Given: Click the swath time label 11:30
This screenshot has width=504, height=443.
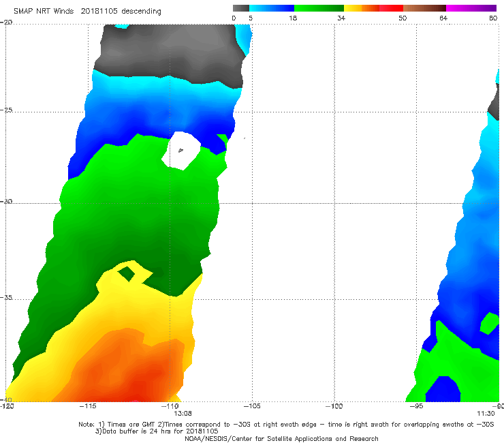Looking at the screenshot, I should (486, 414).
